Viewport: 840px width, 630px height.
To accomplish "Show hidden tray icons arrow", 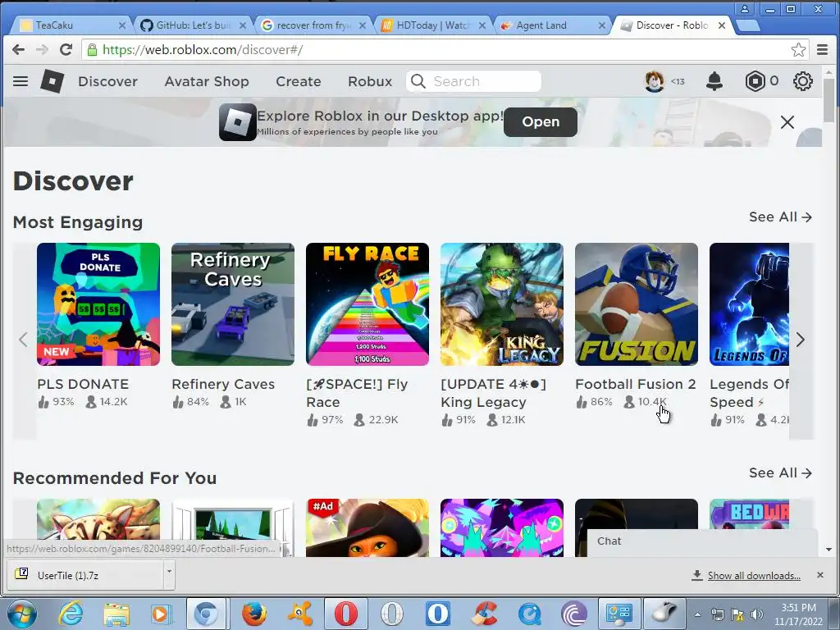I will point(697,614).
